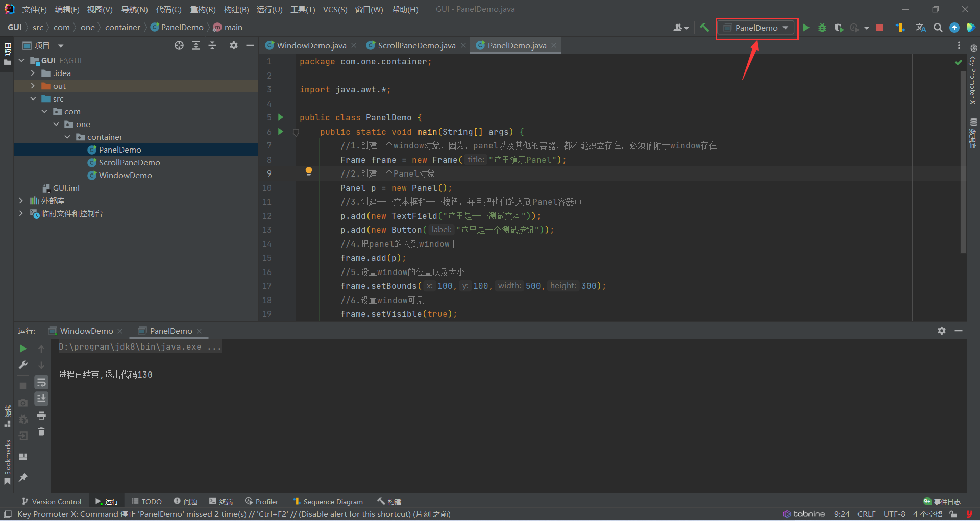This screenshot has height=521, width=980.
Task: Run PanelDemo with the green play icon
Action: coord(806,28)
